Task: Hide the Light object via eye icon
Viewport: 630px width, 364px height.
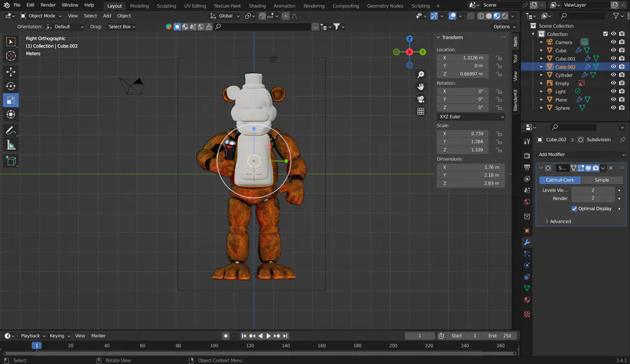Action: click(x=613, y=91)
